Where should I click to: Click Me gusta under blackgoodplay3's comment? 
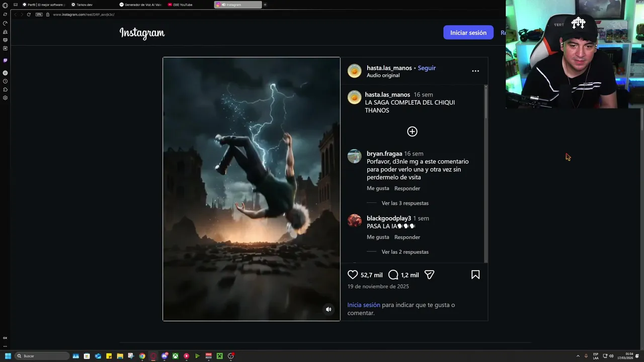pyautogui.click(x=378, y=237)
